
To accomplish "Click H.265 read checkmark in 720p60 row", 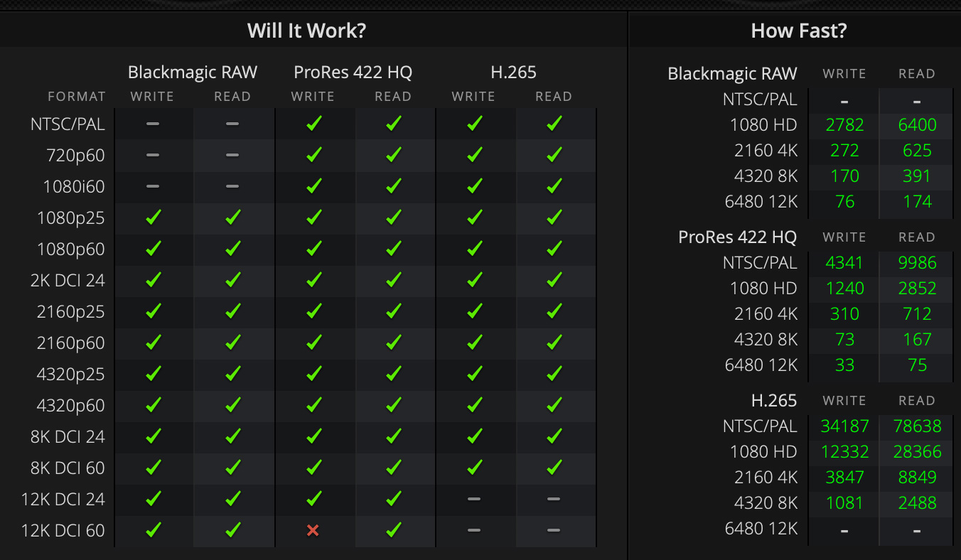I will coord(554,155).
